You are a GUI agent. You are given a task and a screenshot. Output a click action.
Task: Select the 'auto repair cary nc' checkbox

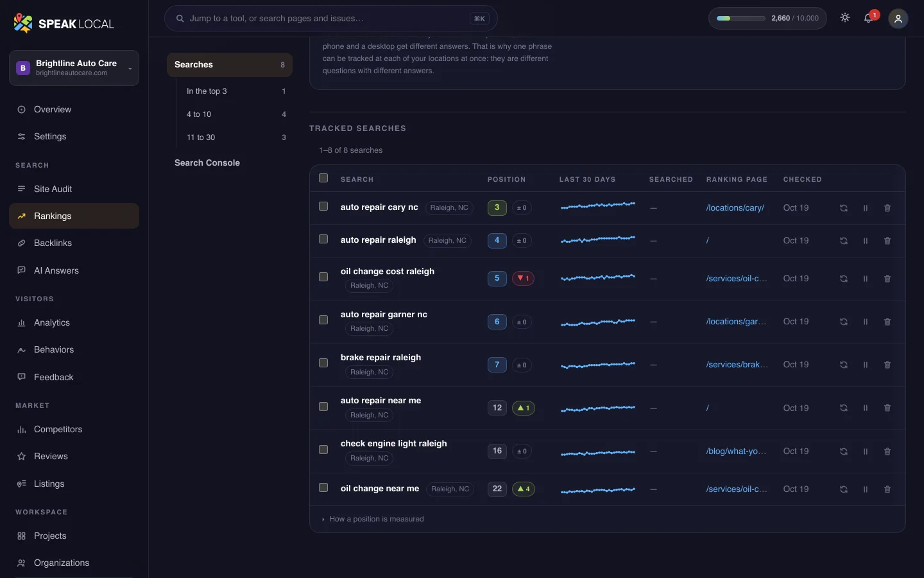click(x=323, y=206)
